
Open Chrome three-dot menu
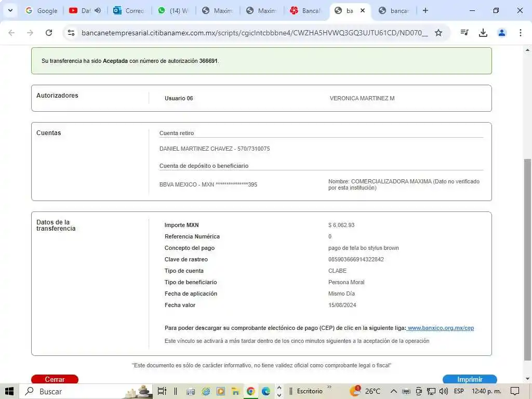(x=520, y=33)
